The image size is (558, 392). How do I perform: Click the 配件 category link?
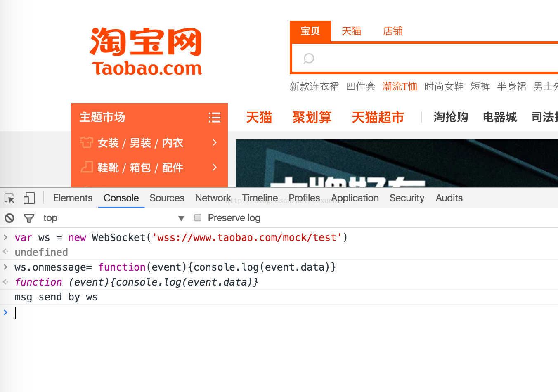point(173,168)
